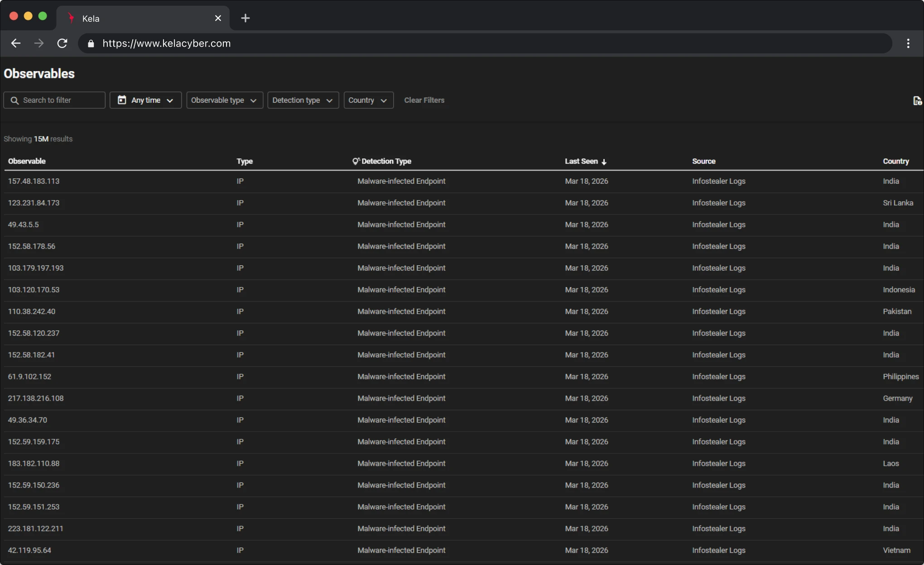
Task: Open row 152.58.120.237
Action: click(x=464, y=333)
